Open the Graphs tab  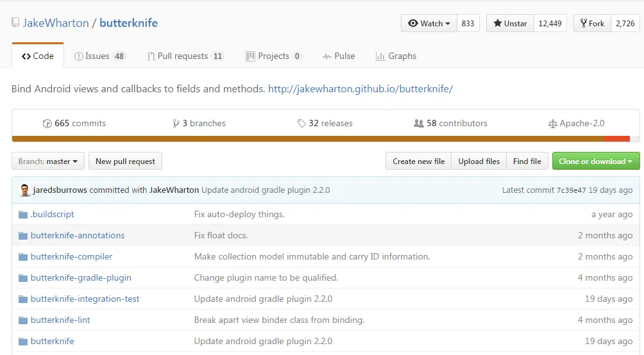point(396,56)
